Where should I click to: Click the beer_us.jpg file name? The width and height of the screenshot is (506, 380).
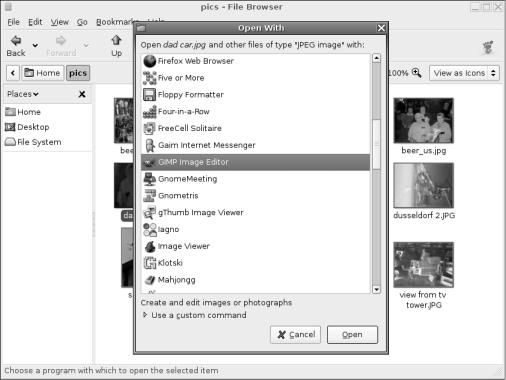coord(424,151)
